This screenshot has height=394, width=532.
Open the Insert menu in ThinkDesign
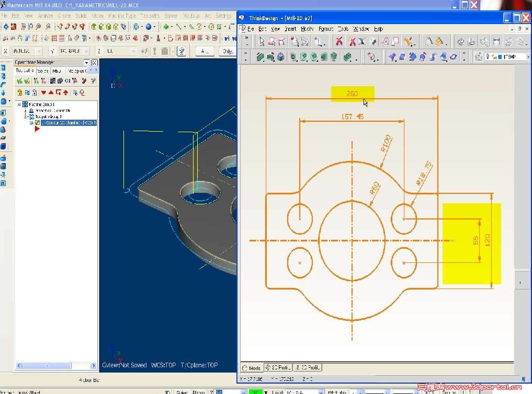290,29
